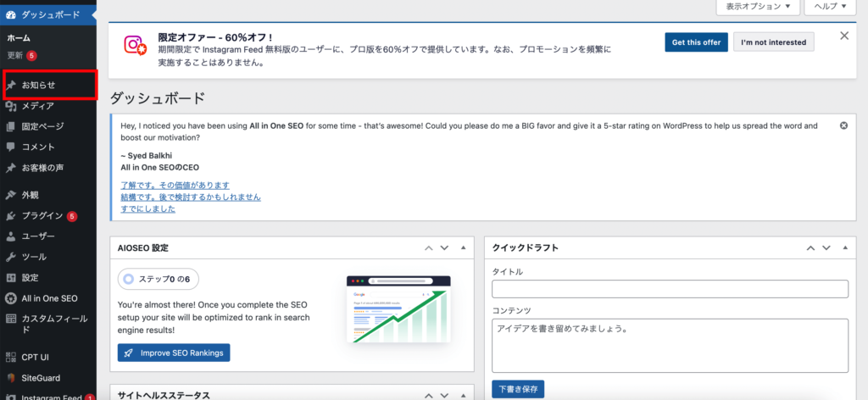
Task: Open the 表示オプション dropdown
Action: tap(758, 7)
